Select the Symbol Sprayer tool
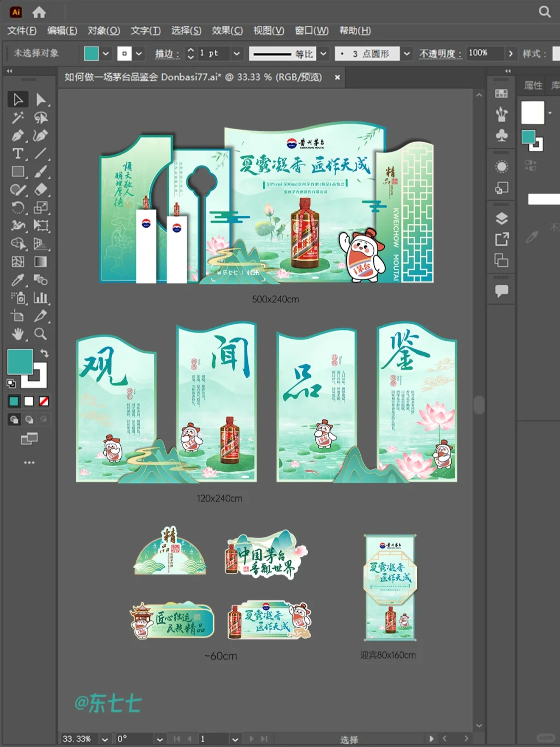 coord(18,298)
